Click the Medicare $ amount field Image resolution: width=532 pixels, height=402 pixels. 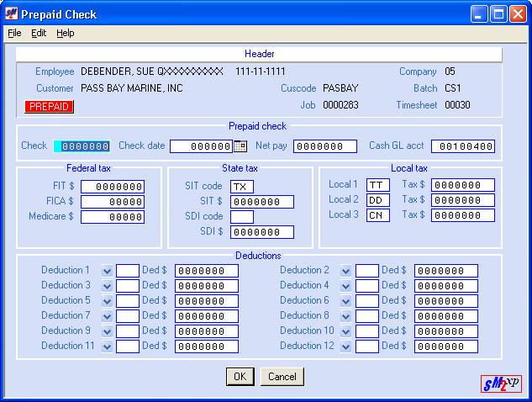click(x=113, y=217)
